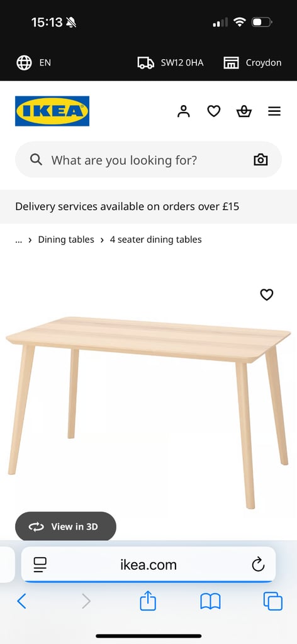This screenshot has height=644, width=297.
Task: Open the IKEA account profile icon
Action: (x=184, y=111)
